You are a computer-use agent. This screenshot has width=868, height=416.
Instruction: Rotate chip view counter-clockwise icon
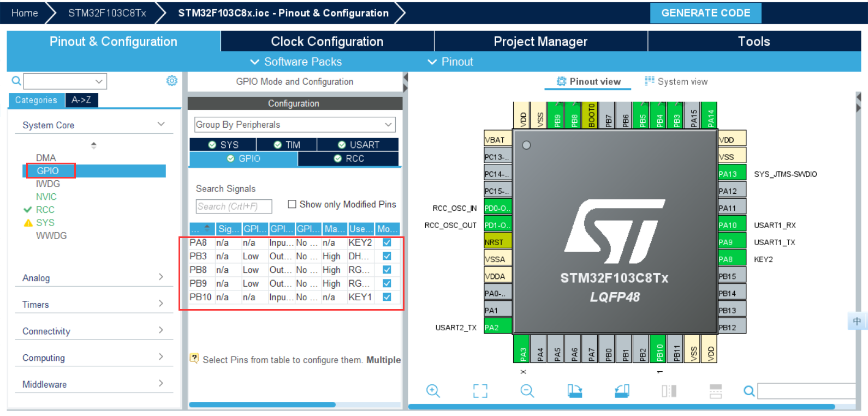coord(622,391)
